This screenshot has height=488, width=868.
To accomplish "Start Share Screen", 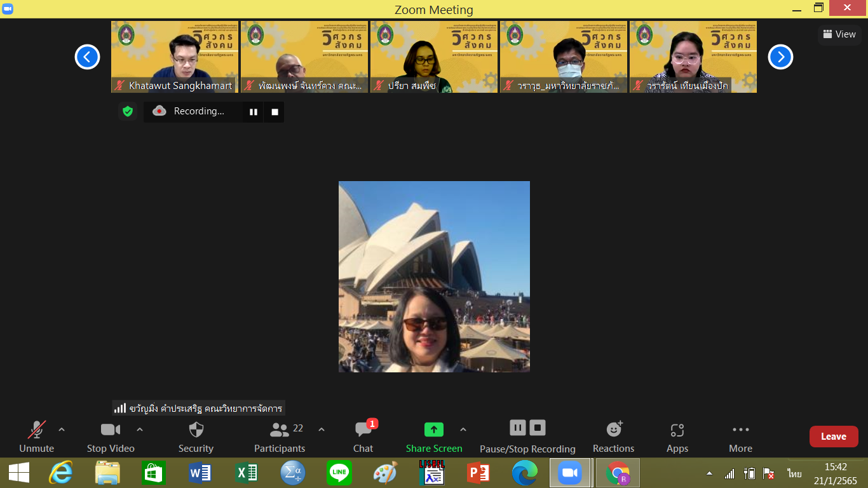I will [x=434, y=437].
